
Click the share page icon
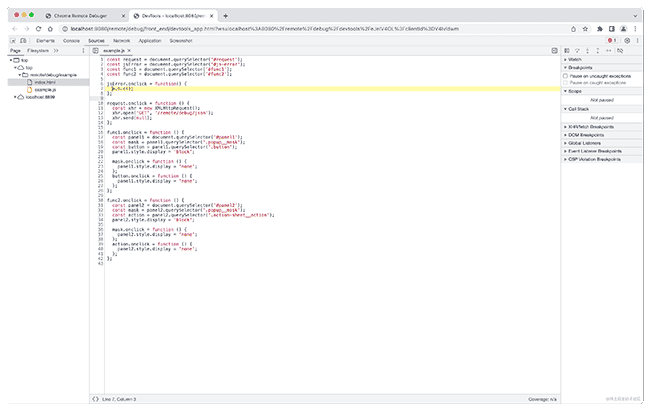point(573,29)
